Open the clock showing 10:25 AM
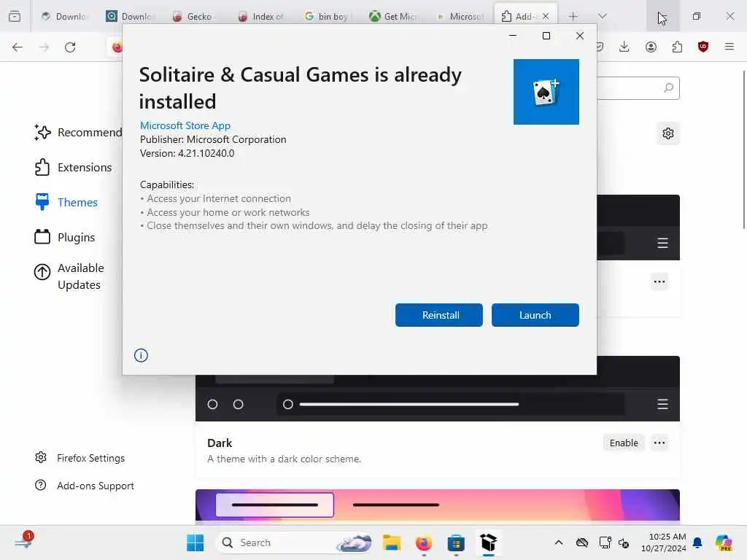Viewport: 747px width, 560px height. click(663, 542)
